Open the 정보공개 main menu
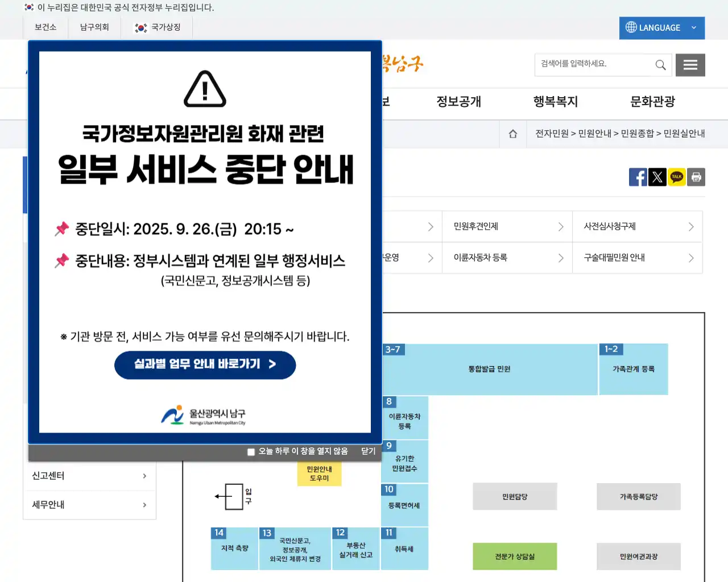 (x=459, y=102)
